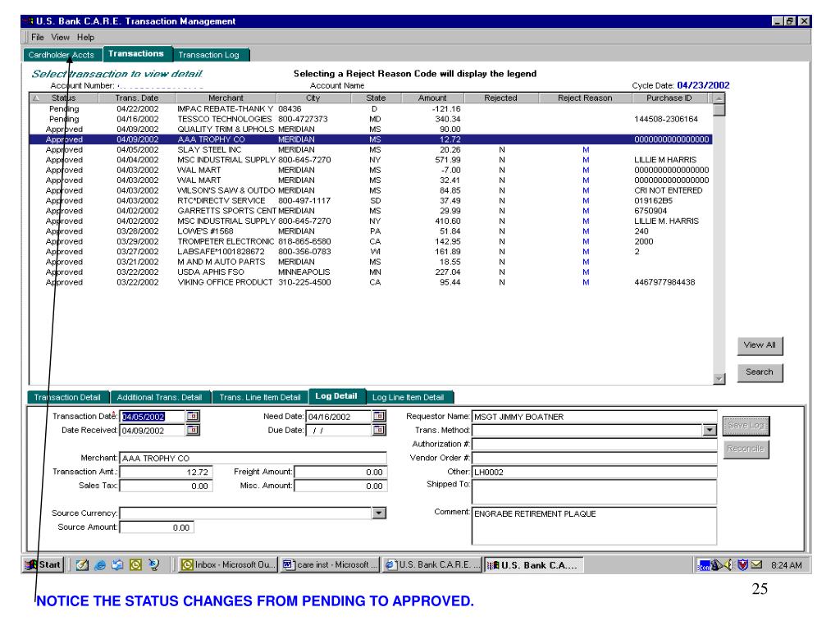Select the AAA TROPHY CO transaction row
This screenshot has height=630, width=840.
click(371, 139)
